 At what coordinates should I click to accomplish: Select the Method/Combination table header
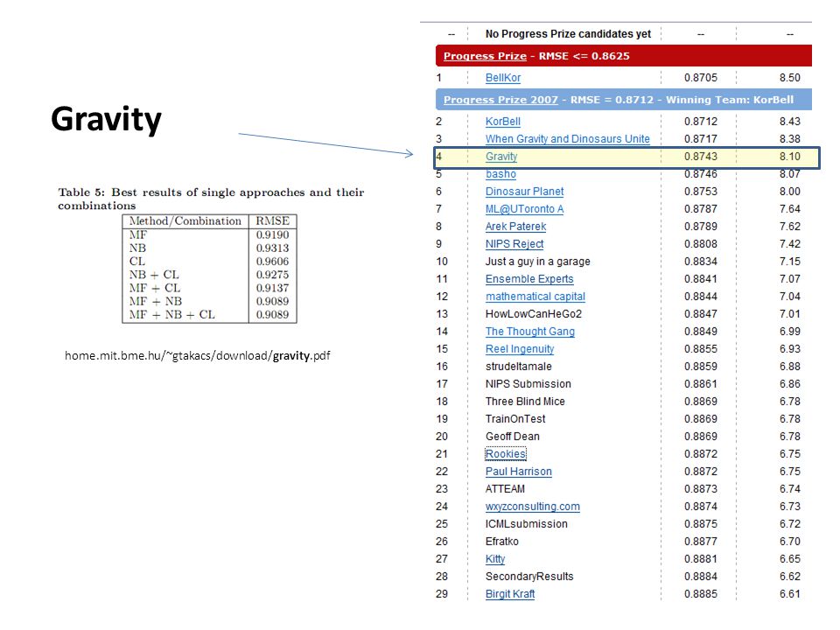185,221
